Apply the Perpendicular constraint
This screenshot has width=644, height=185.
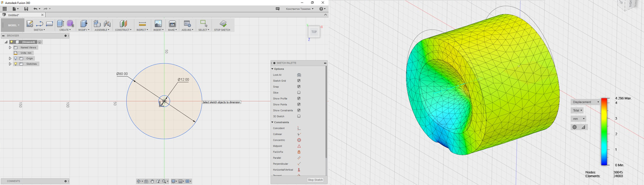pos(299,164)
